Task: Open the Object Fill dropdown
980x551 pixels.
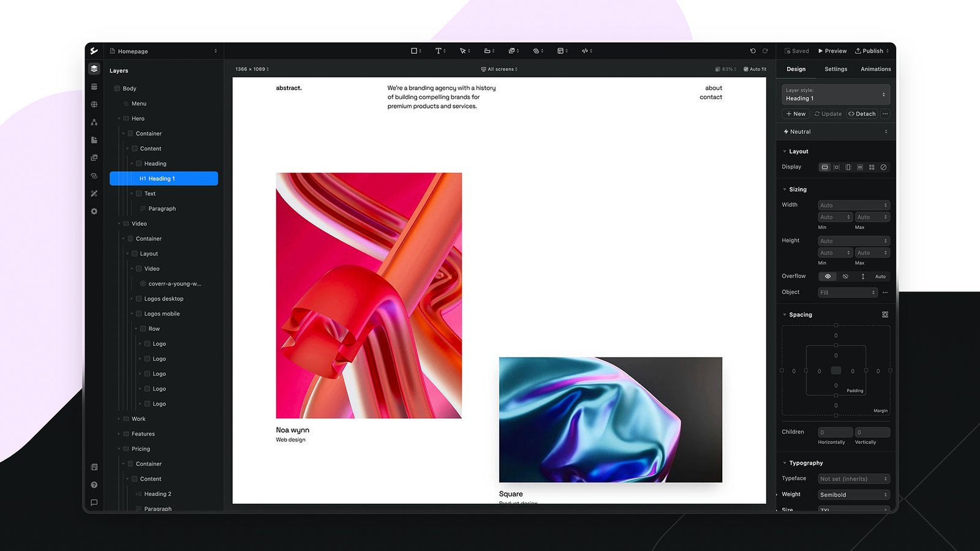Action: click(x=848, y=292)
